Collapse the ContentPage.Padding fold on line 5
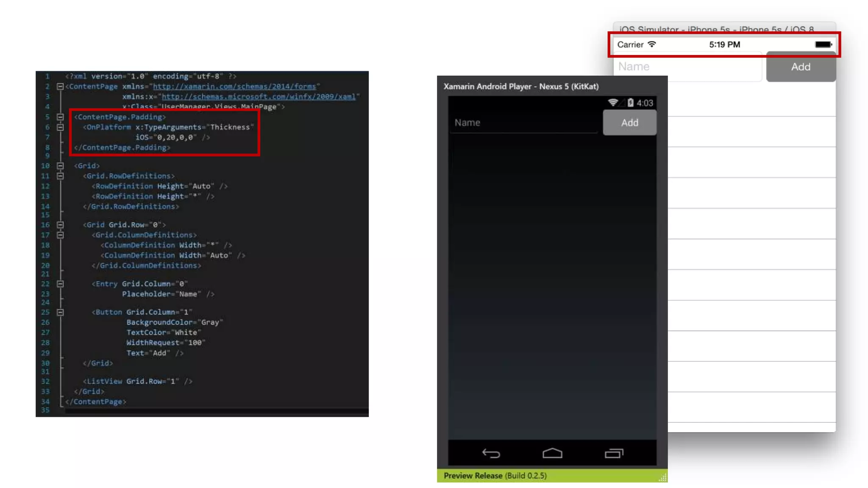The image size is (868, 488). 60,117
